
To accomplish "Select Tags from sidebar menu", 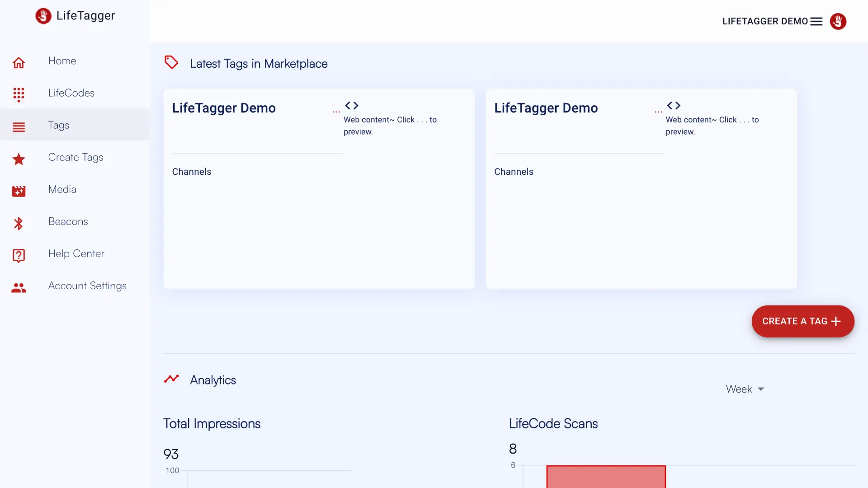I will 58,125.
